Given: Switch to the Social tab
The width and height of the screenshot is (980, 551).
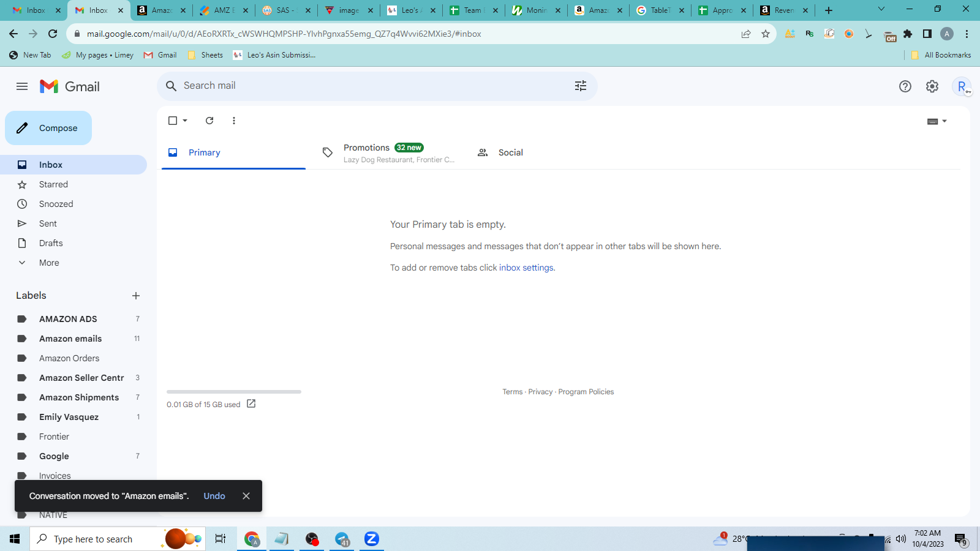Looking at the screenshot, I should pos(543,152).
